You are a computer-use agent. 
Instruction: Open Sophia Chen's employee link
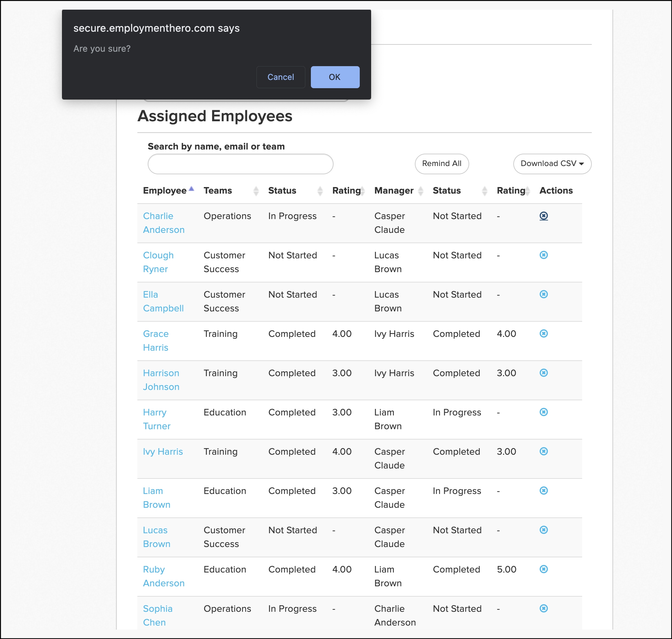tap(158, 616)
